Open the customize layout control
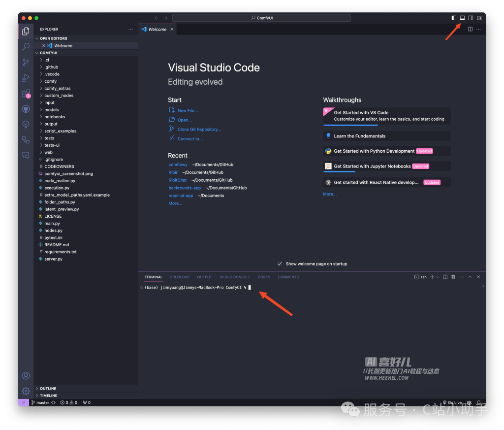The image size is (504, 430). click(479, 18)
